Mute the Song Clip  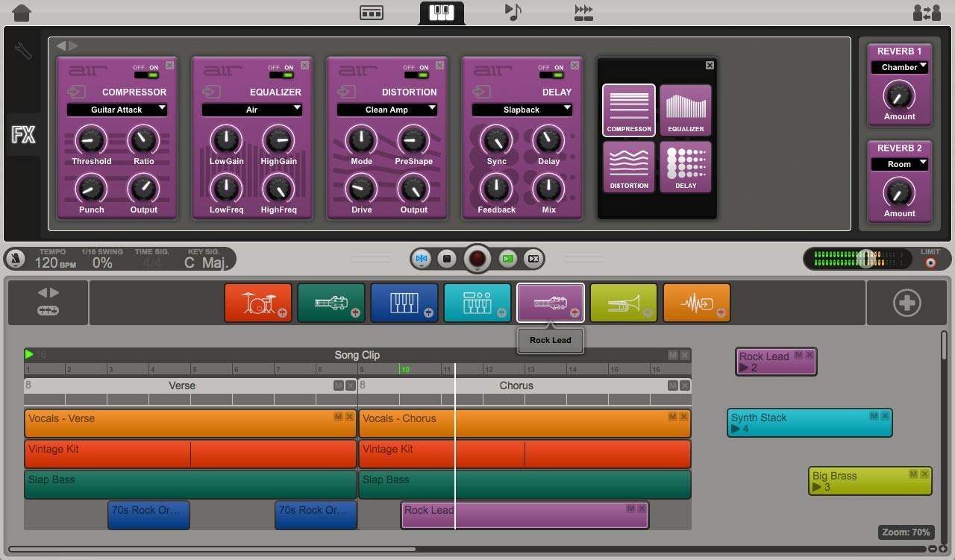click(x=673, y=355)
